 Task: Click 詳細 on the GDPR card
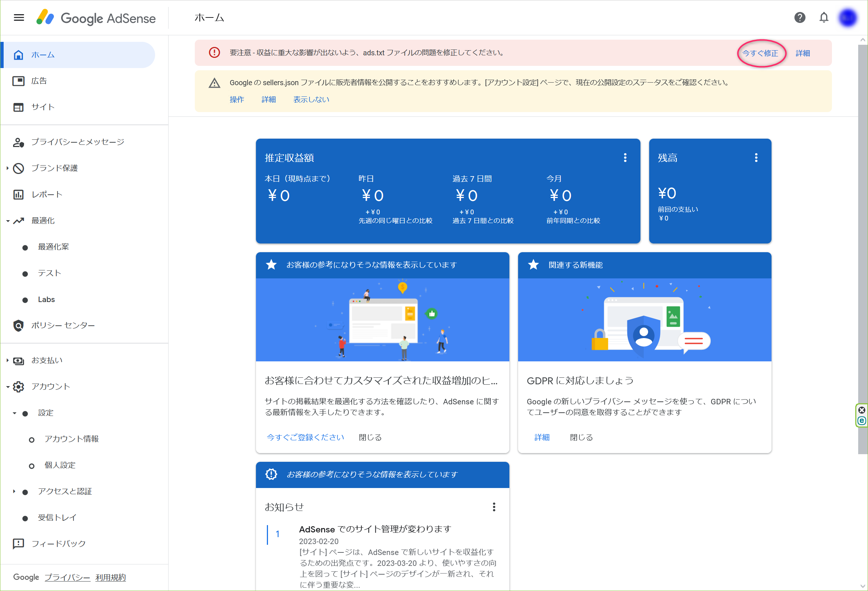click(x=541, y=437)
